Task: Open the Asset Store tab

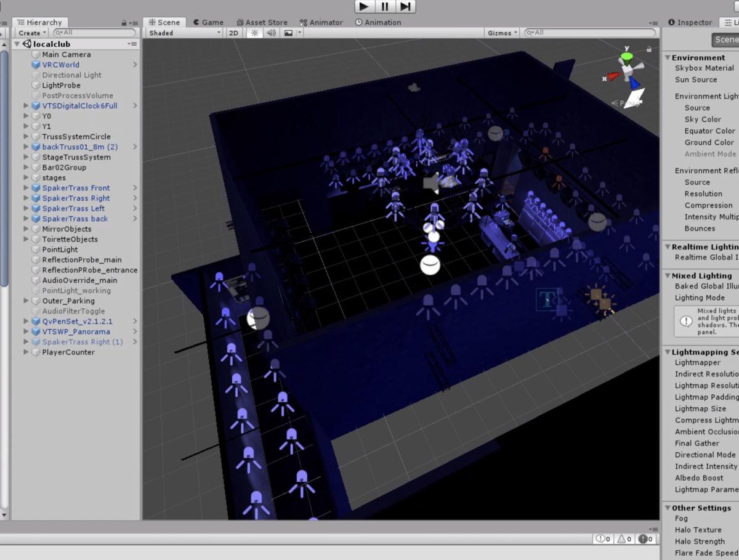Action: [262, 22]
